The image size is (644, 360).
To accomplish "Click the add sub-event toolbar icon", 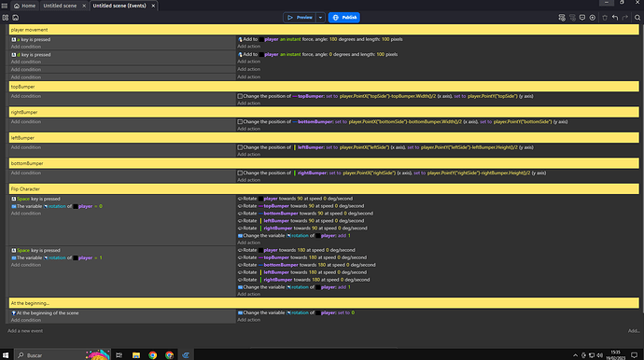I will tap(572, 18).
